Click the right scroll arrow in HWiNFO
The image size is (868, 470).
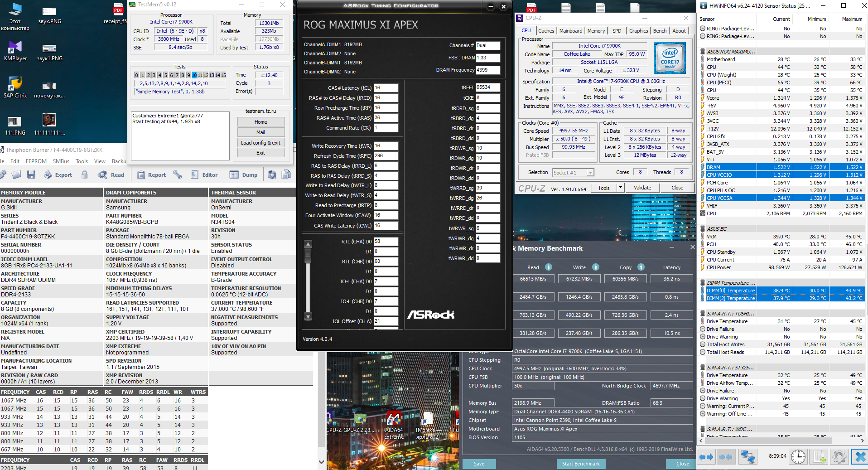[x=862, y=441]
